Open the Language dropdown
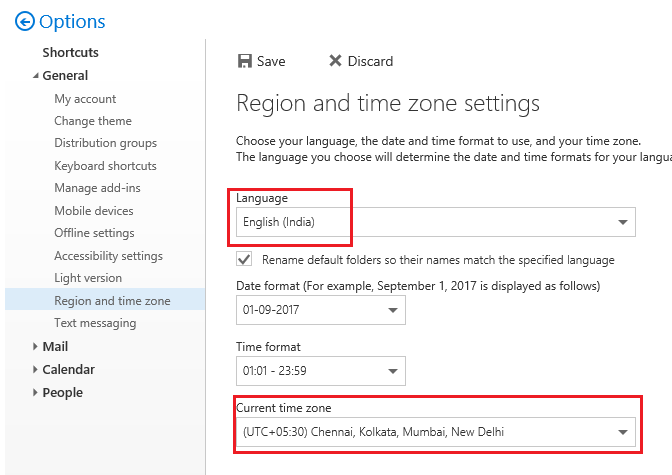 click(x=624, y=222)
